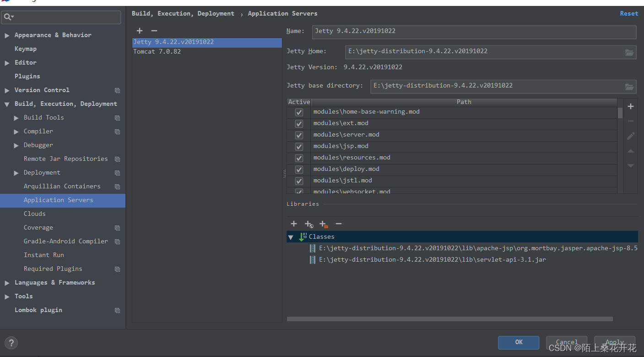Click the Apply button

[x=615, y=342]
